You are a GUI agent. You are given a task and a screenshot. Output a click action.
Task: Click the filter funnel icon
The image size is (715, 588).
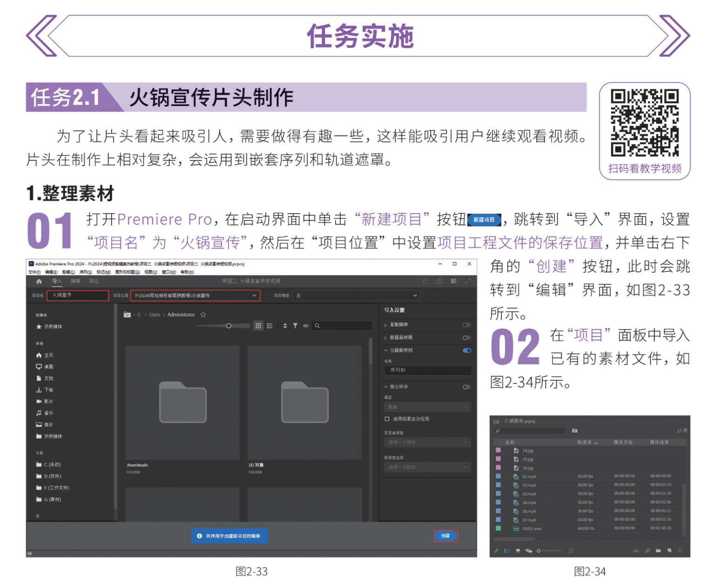point(295,326)
